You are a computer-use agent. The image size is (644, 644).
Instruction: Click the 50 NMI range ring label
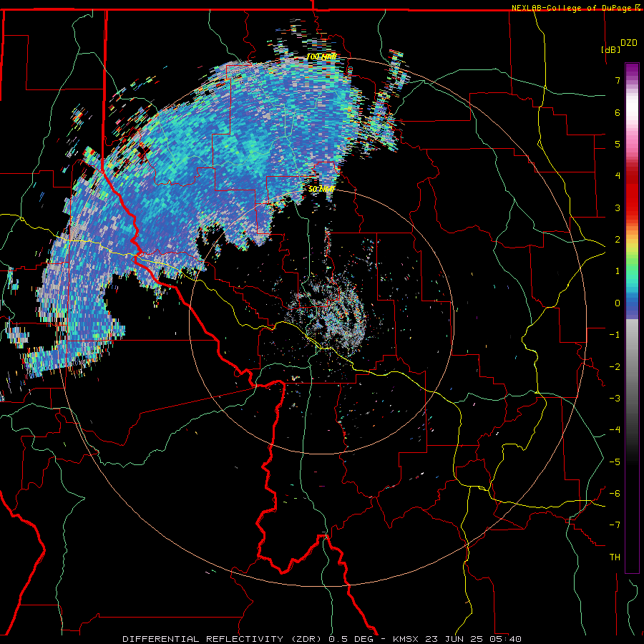pyautogui.click(x=321, y=189)
